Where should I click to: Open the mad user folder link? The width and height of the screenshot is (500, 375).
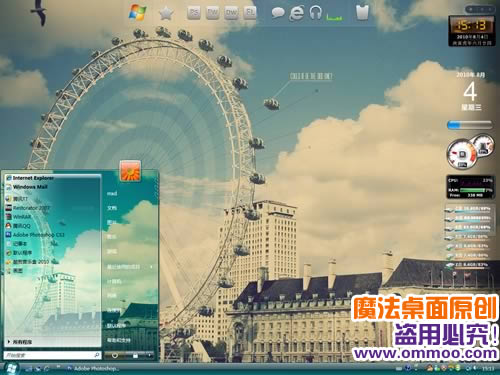[112, 193]
